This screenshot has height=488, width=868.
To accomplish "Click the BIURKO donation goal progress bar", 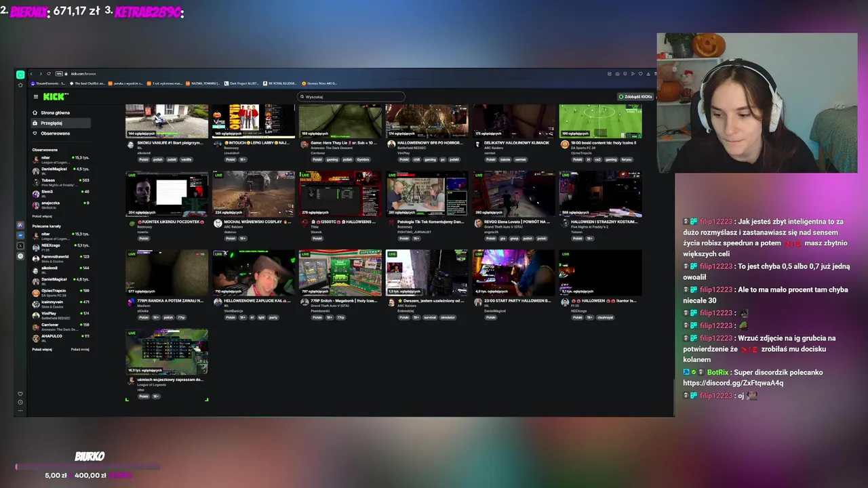I will (x=88, y=466).
